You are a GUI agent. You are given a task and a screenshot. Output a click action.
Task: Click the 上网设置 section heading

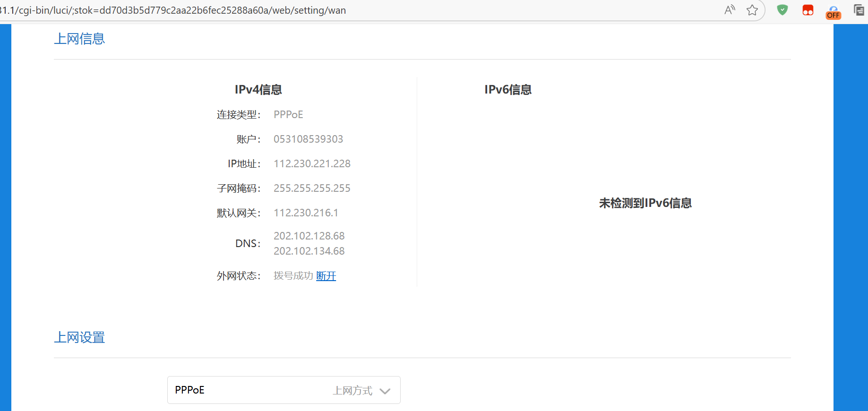pyautogui.click(x=79, y=337)
